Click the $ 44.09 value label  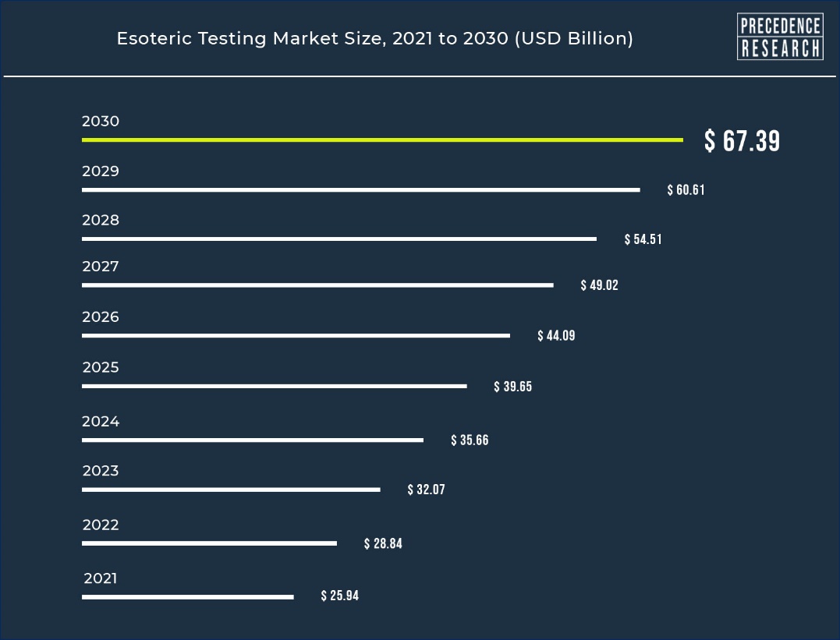click(x=556, y=335)
